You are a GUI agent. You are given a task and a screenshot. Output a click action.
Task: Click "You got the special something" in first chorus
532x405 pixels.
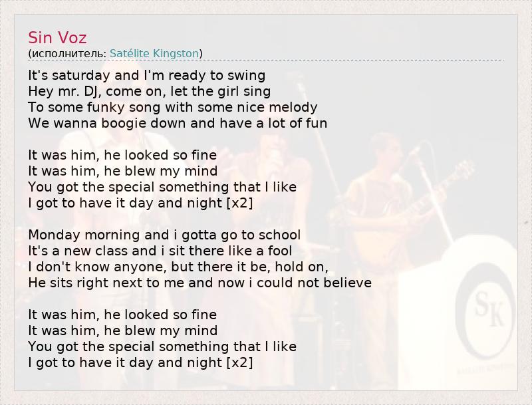point(162,187)
